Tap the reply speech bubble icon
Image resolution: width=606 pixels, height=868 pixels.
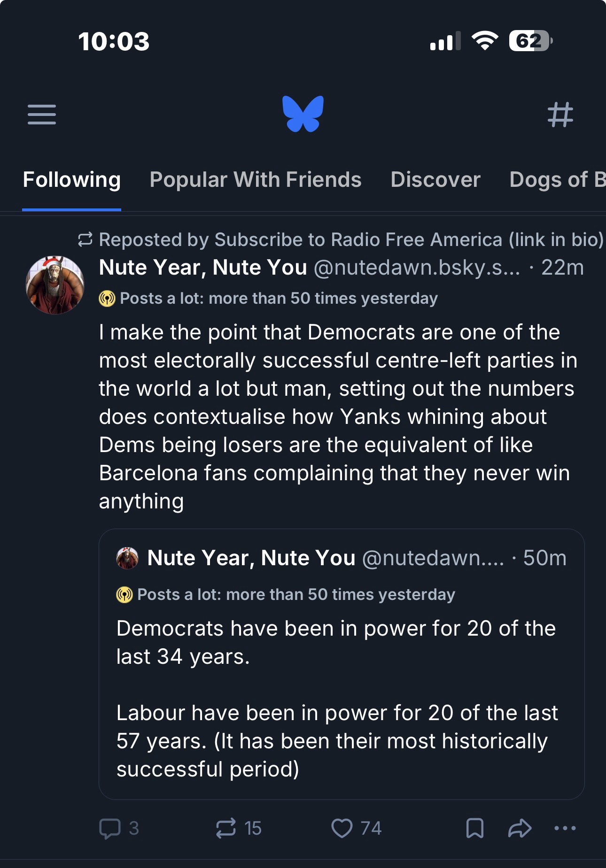110,828
